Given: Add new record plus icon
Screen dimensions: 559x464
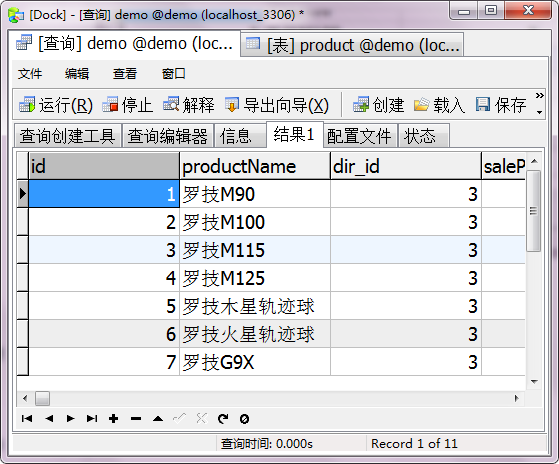Looking at the screenshot, I should (x=114, y=418).
